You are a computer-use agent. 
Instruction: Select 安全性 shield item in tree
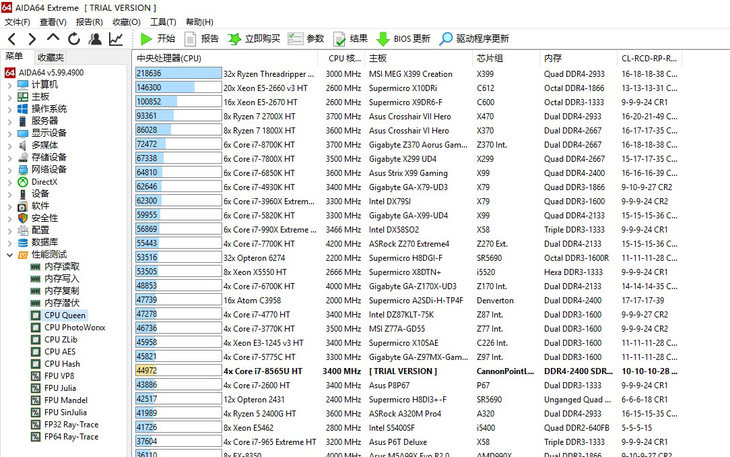[x=38, y=218]
